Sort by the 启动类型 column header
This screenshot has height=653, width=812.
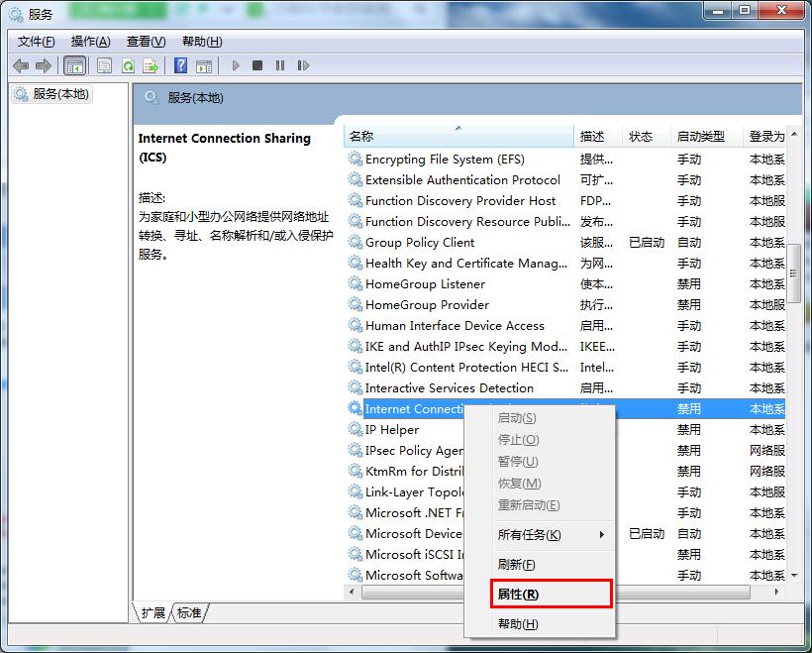pos(706,137)
